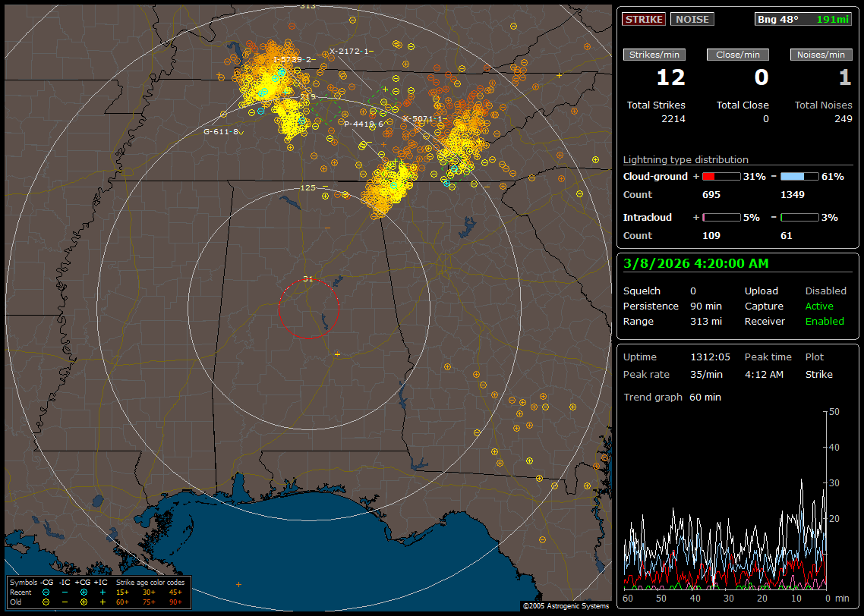Click the Noises/min label button
The image size is (864, 616).
pos(821,55)
